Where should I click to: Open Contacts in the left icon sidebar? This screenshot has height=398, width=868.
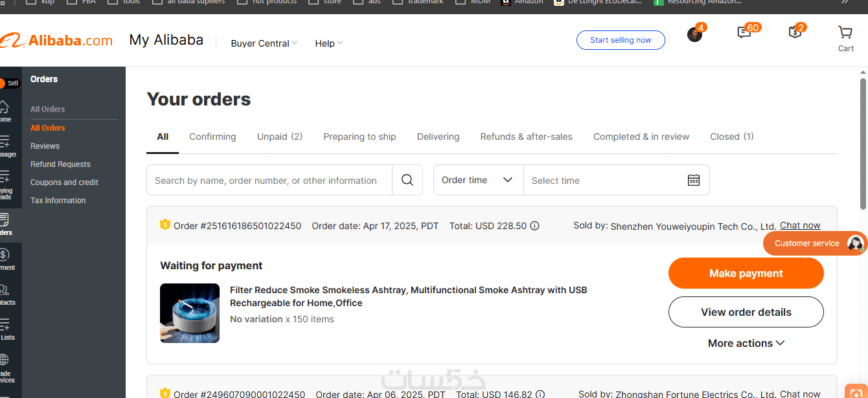point(6,294)
